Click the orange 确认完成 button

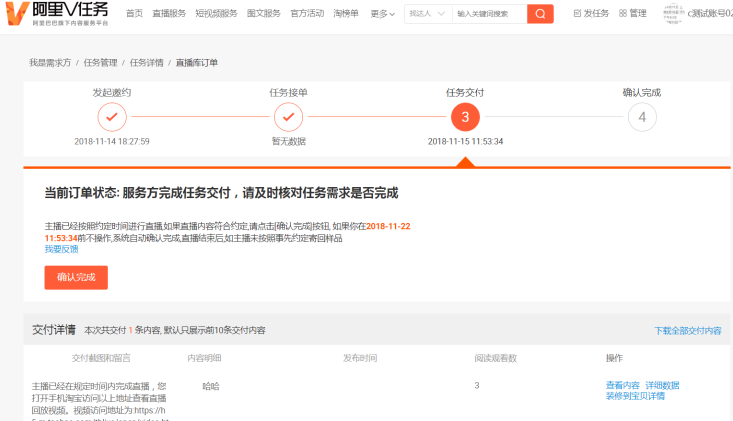[76, 278]
